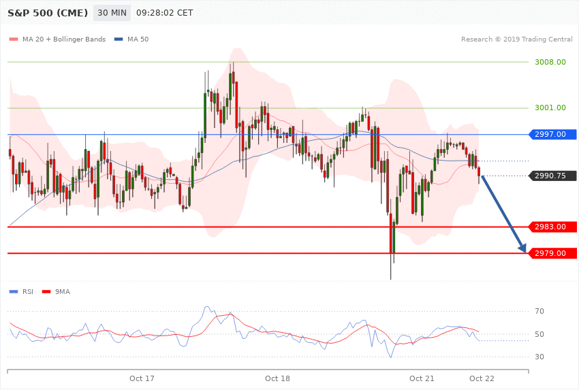Click the 9MA red legend swatch
579x392 pixels.
[x=46, y=292]
